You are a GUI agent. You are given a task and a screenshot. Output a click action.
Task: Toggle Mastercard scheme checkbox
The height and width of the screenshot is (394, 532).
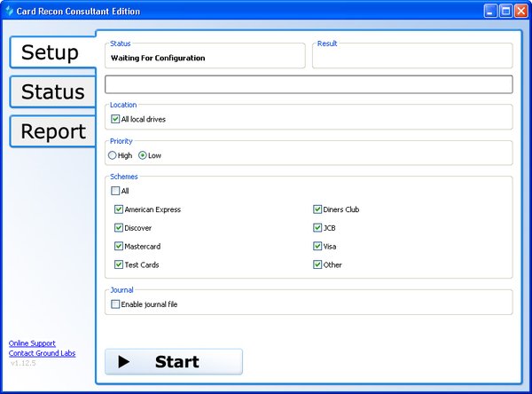point(119,246)
